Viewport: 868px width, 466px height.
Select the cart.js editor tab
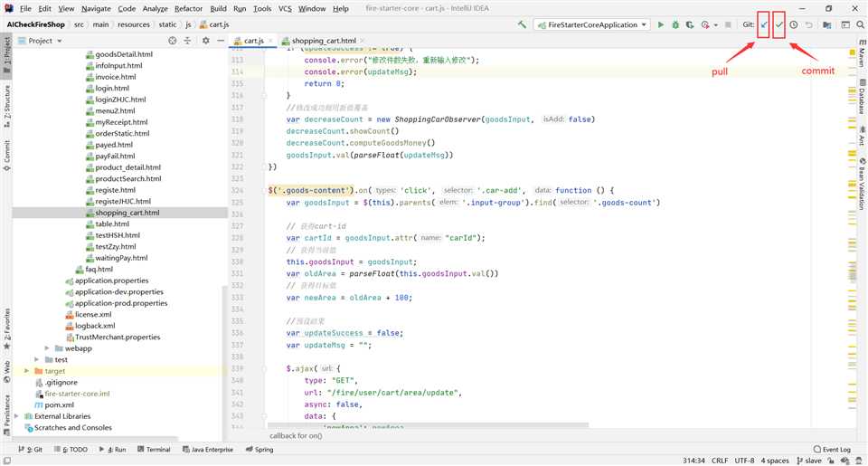253,41
